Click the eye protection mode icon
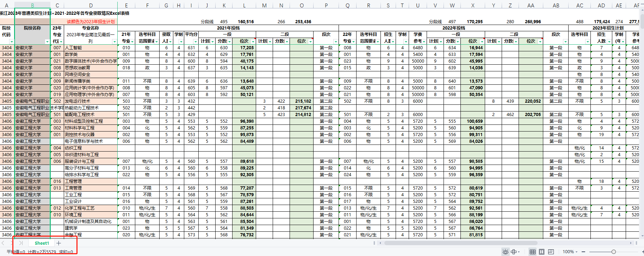 click(x=505, y=252)
